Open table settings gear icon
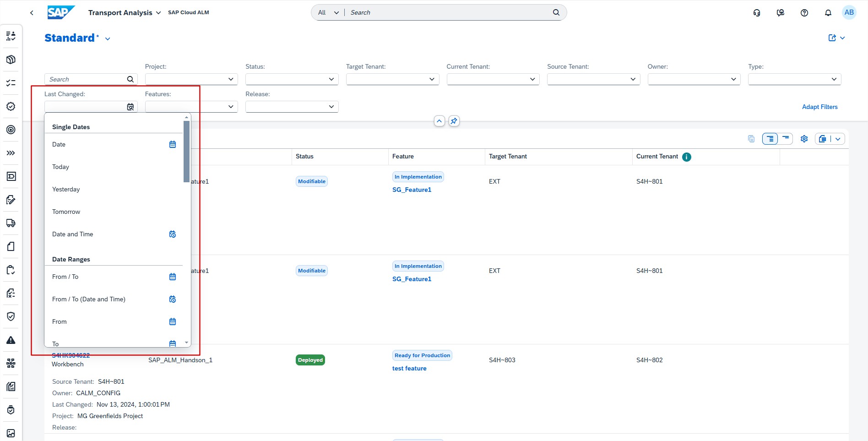 coord(804,139)
